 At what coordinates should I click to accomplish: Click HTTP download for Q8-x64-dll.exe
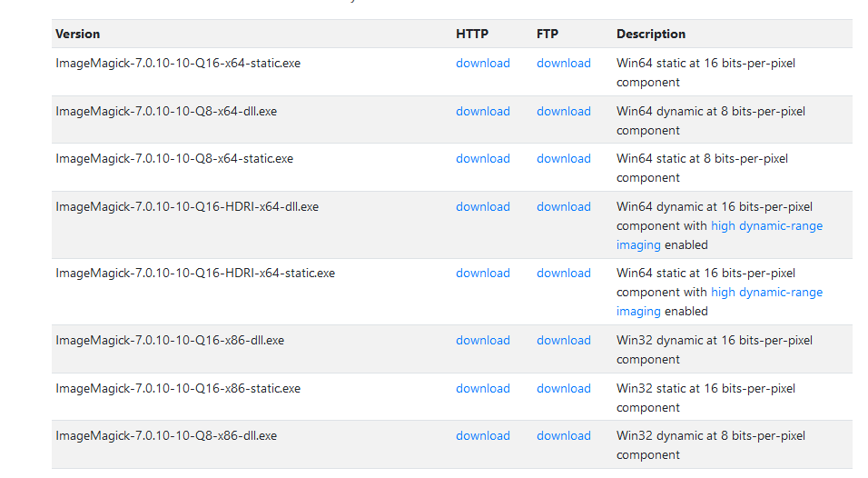483,112
